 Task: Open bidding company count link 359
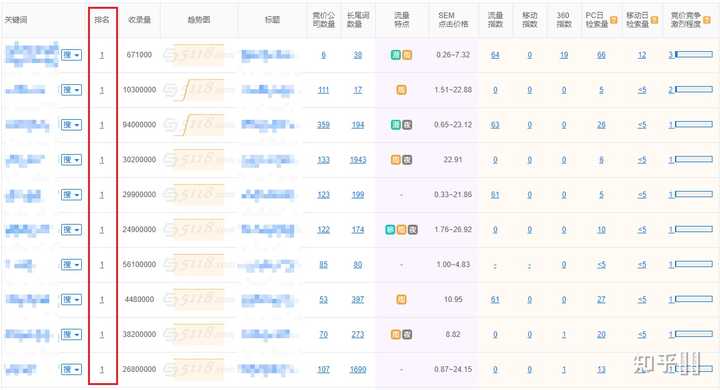323,125
